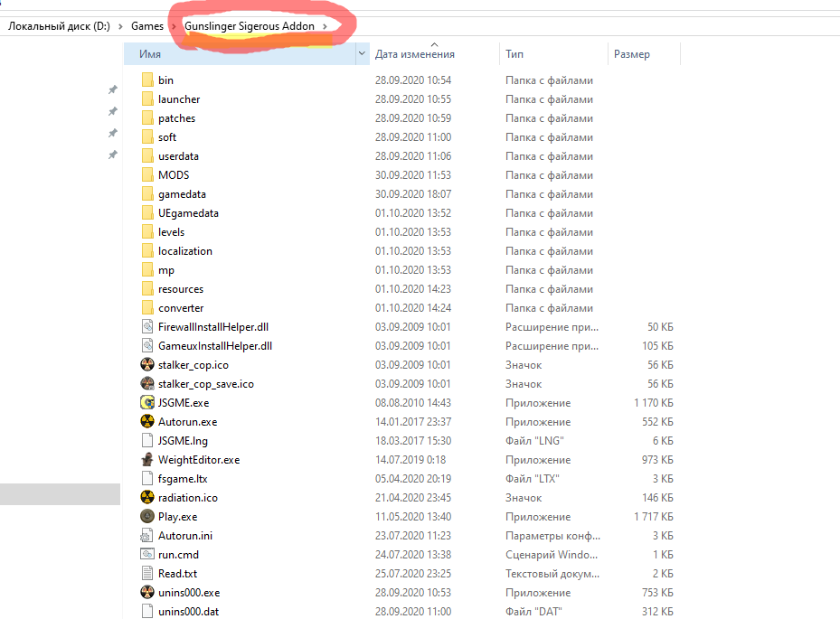The image size is (840, 619).
Task: Select the resources folder icon
Action: [147, 289]
